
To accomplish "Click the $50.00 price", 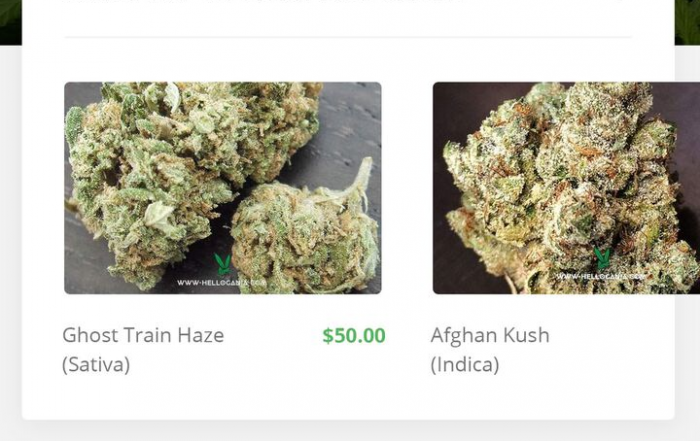I will point(354,336).
